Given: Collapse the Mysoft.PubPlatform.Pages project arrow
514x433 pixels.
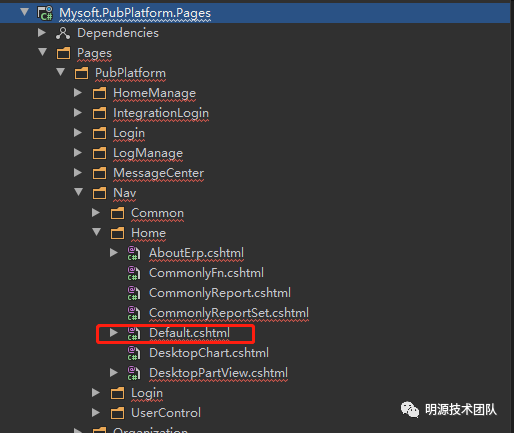Looking at the screenshot, I should pyautogui.click(x=25, y=12).
